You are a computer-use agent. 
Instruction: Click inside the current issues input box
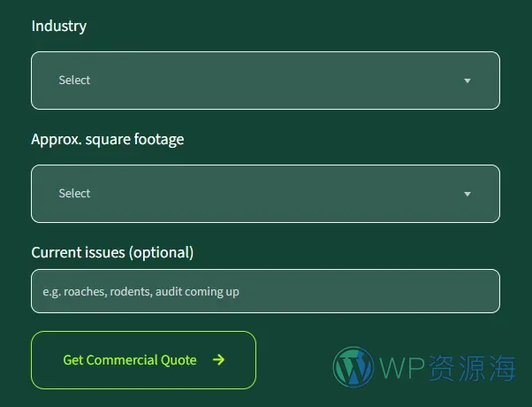(265, 291)
